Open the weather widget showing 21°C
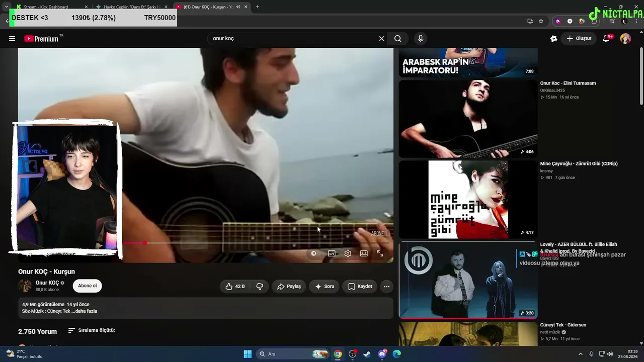644x362 pixels. 24,354
